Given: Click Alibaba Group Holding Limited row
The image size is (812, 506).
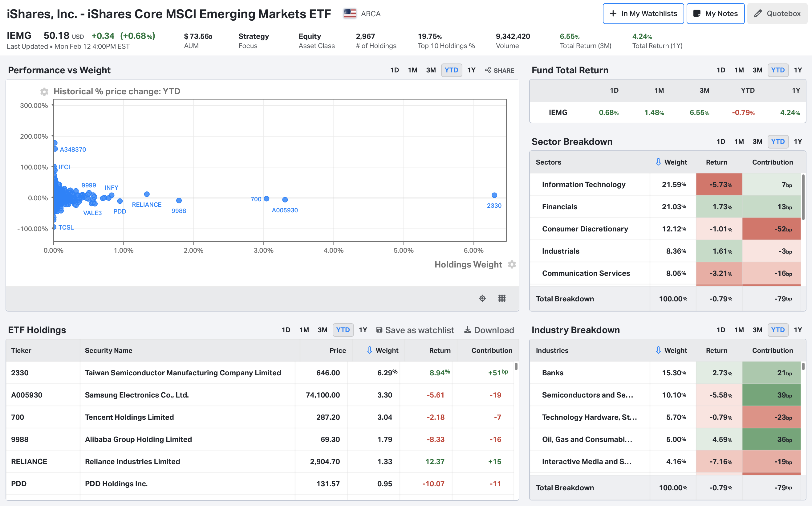Looking at the screenshot, I should point(260,439).
